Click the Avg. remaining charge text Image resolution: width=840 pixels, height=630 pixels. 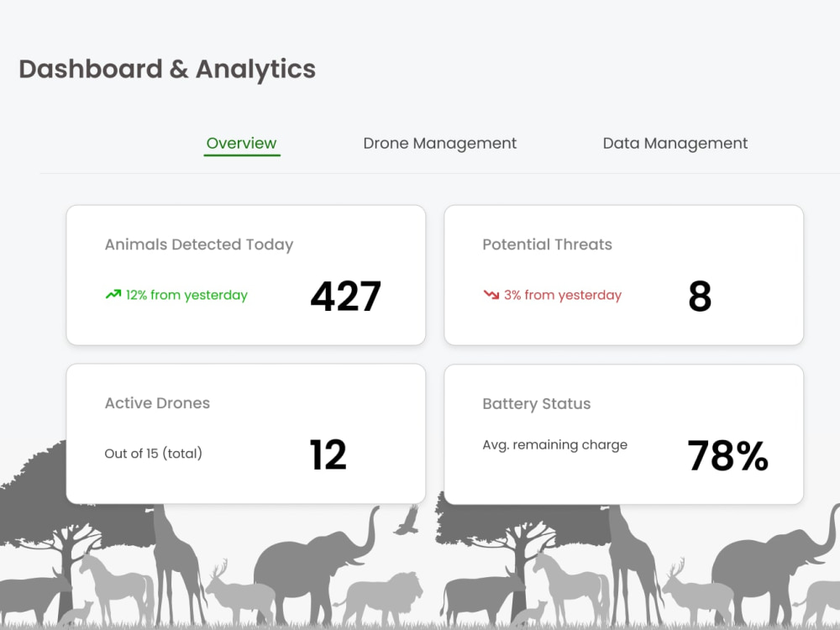554,445
